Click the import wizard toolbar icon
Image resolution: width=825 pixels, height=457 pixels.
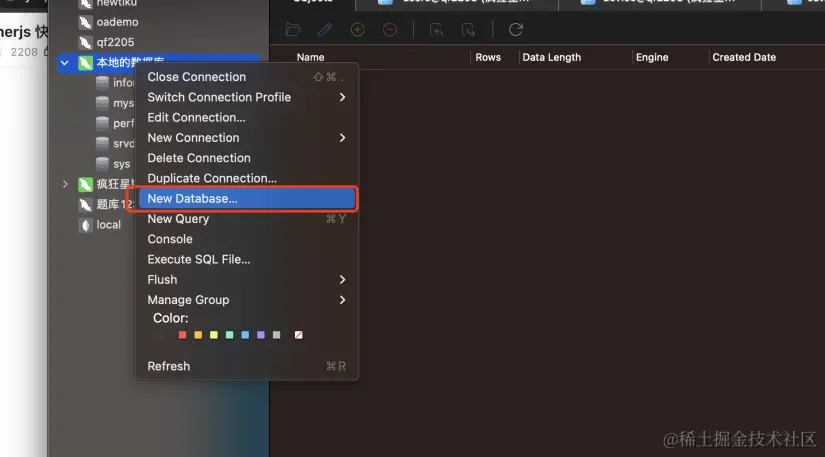coord(436,29)
